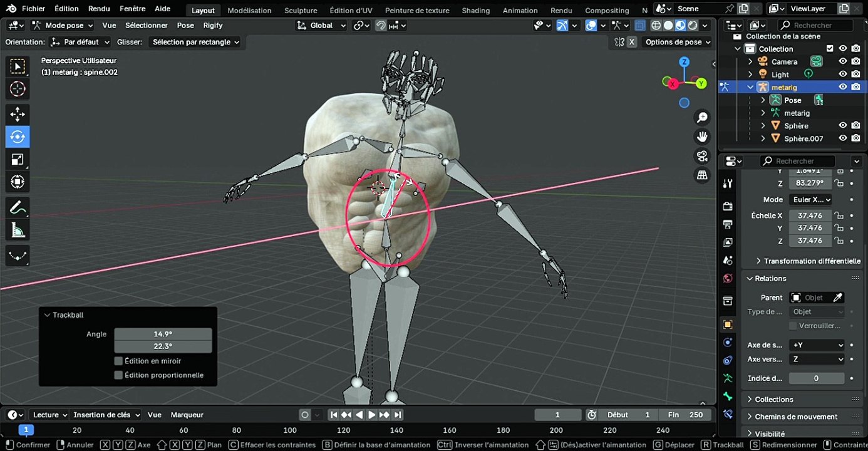The height and width of the screenshot is (451, 868).
Task: Expand the Camera tree item
Action: pos(750,61)
